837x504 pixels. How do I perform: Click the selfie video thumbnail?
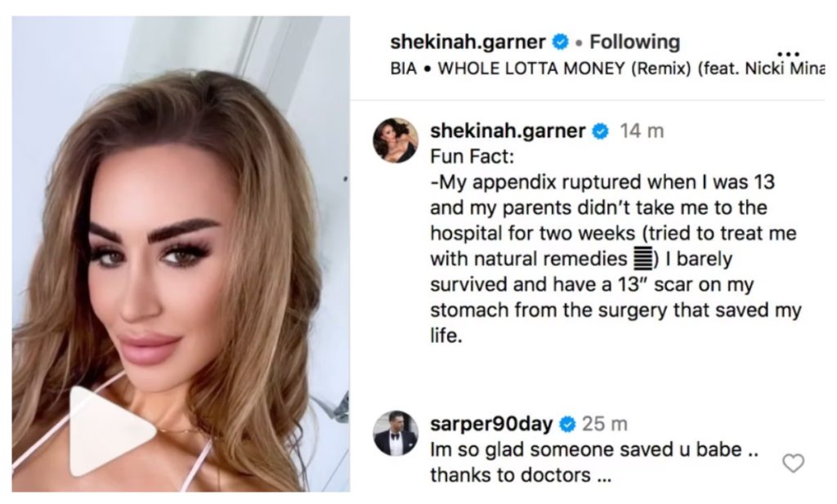tap(181, 253)
